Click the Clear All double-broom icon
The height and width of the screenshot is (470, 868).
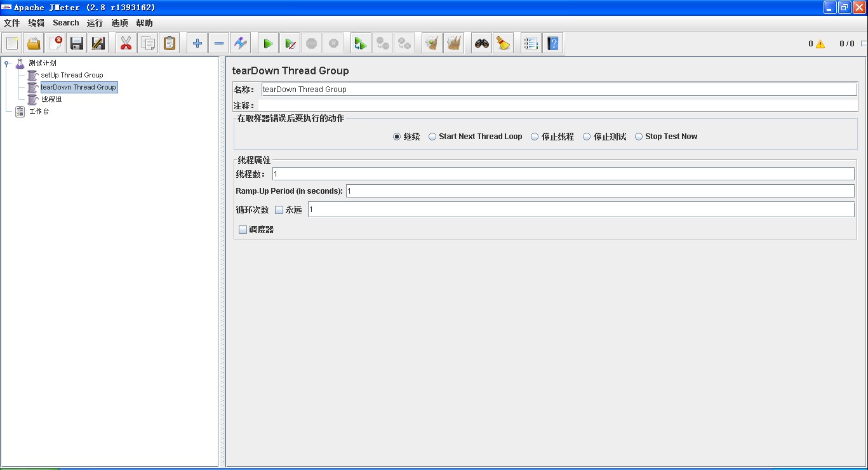[453, 43]
